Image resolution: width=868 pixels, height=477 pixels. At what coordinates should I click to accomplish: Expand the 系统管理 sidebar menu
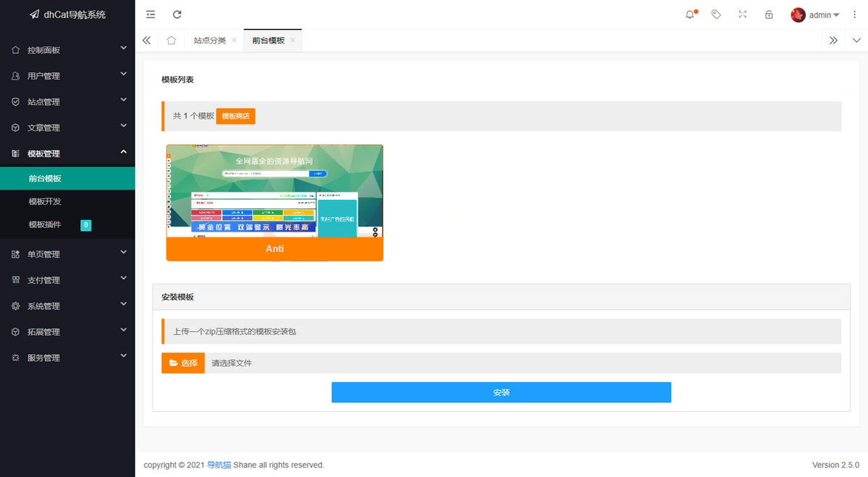[x=67, y=306]
